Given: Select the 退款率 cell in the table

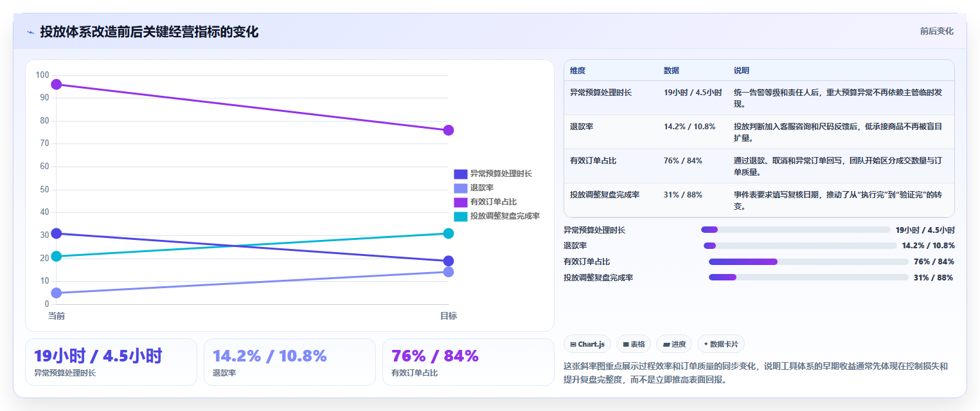Looking at the screenshot, I should click(x=582, y=127).
